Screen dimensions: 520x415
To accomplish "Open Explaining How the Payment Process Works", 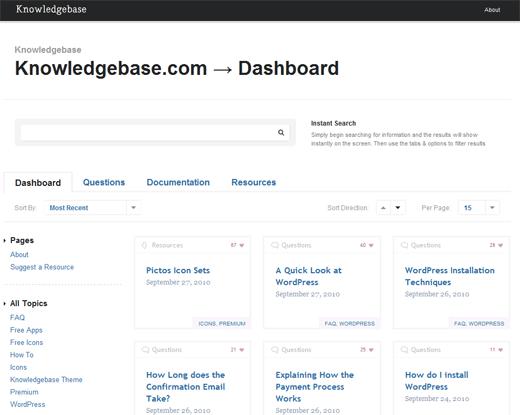I will pyautogui.click(x=315, y=387).
